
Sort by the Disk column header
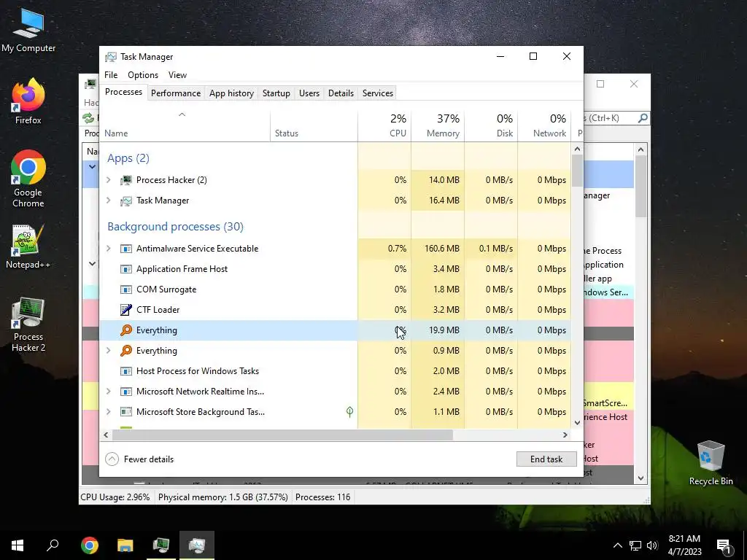click(491, 127)
